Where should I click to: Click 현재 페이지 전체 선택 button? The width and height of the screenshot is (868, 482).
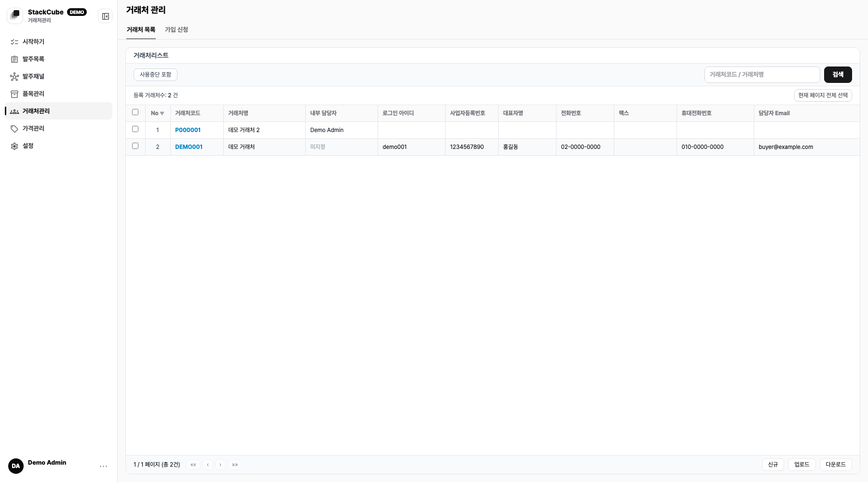(x=823, y=95)
